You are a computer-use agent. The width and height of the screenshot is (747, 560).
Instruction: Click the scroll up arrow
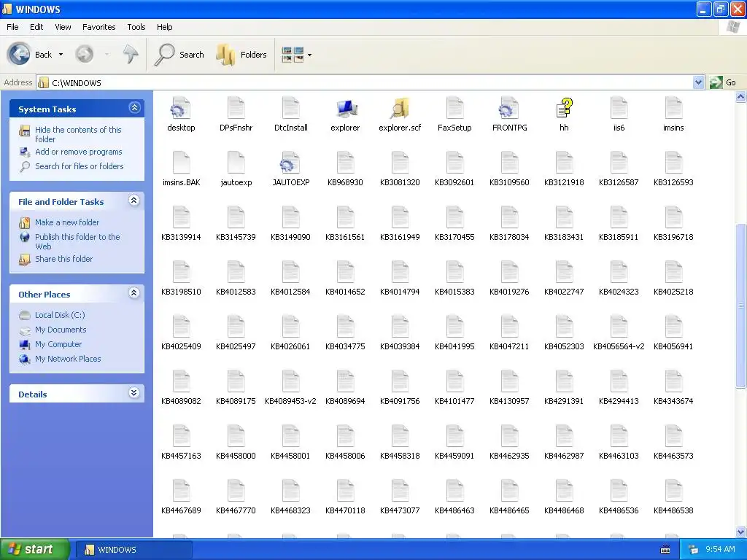click(741, 97)
